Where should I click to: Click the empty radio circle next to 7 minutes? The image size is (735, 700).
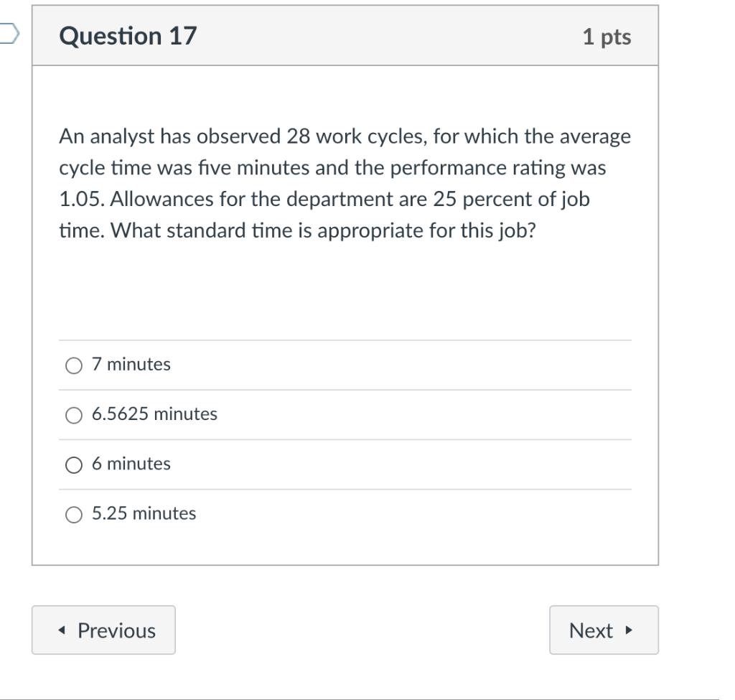click(74, 365)
